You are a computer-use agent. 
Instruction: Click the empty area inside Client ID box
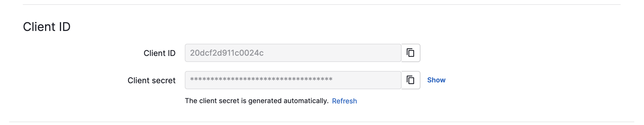(x=332, y=53)
